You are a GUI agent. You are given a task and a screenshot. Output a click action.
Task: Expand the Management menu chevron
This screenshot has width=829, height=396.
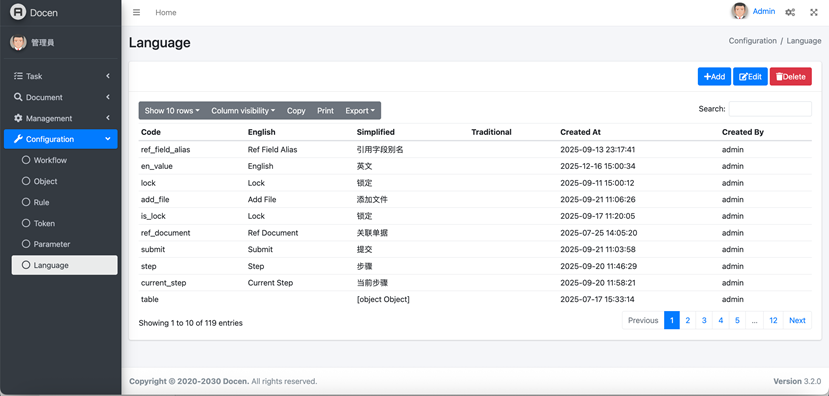click(108, 118)
